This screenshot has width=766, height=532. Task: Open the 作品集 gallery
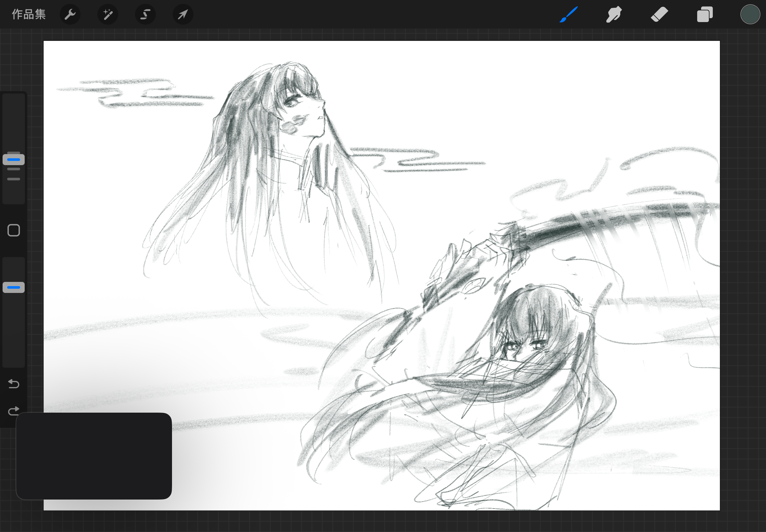pos(29,14)
